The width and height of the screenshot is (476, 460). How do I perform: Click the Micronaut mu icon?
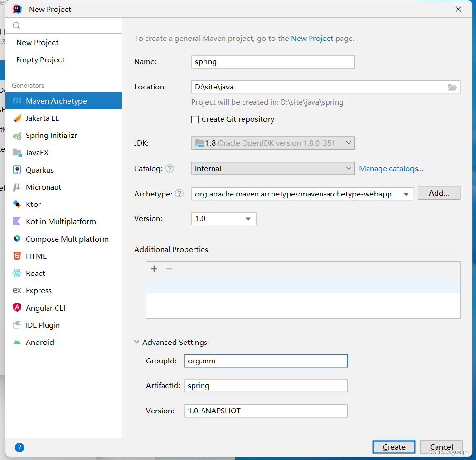(17, 187)
